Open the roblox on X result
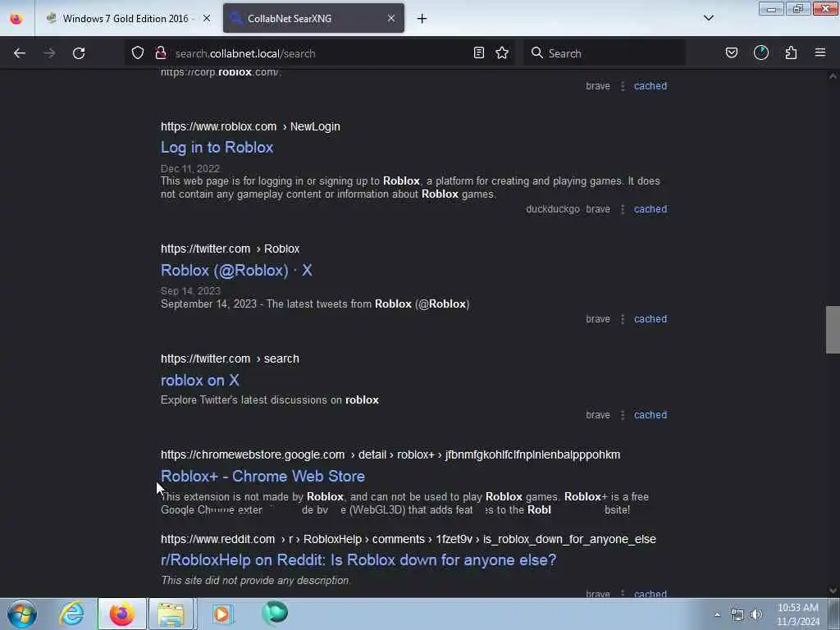 [200, 381]
